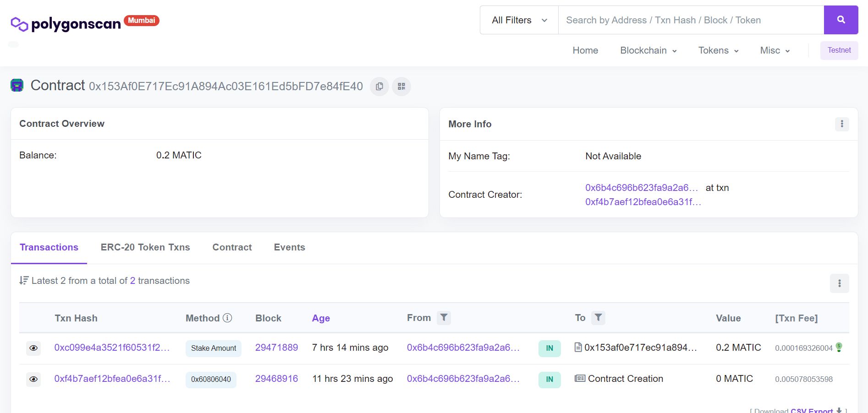
Task: Click the 11 hrs 23 mins ago age
Action: [x=352, y=379]
